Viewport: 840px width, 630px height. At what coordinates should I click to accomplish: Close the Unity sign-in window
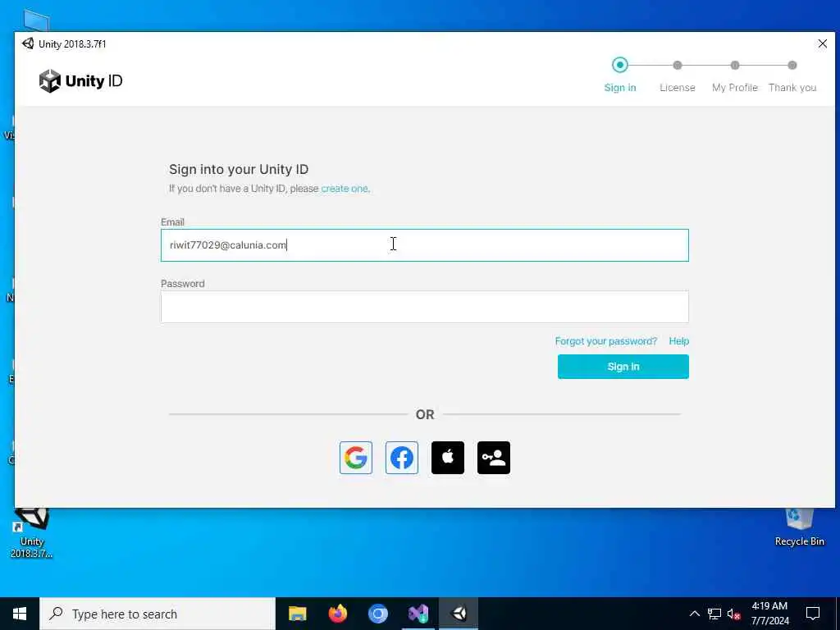(x=822, y=44)
